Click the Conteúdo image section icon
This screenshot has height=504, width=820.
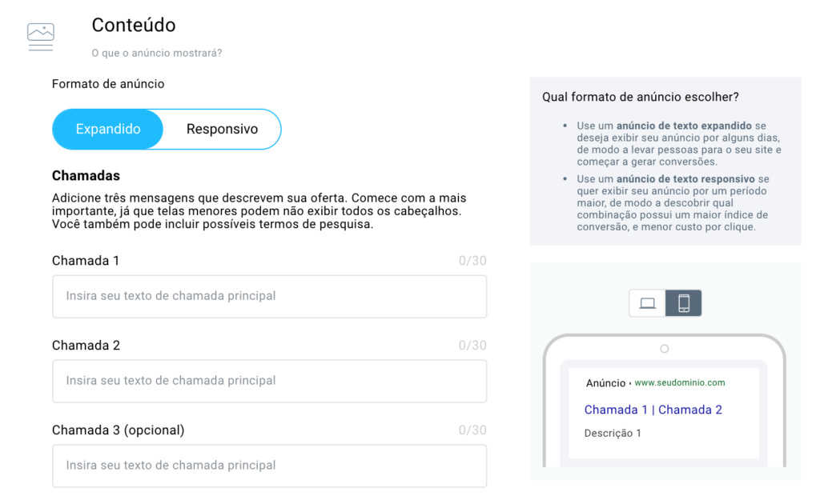pos(41,37)
